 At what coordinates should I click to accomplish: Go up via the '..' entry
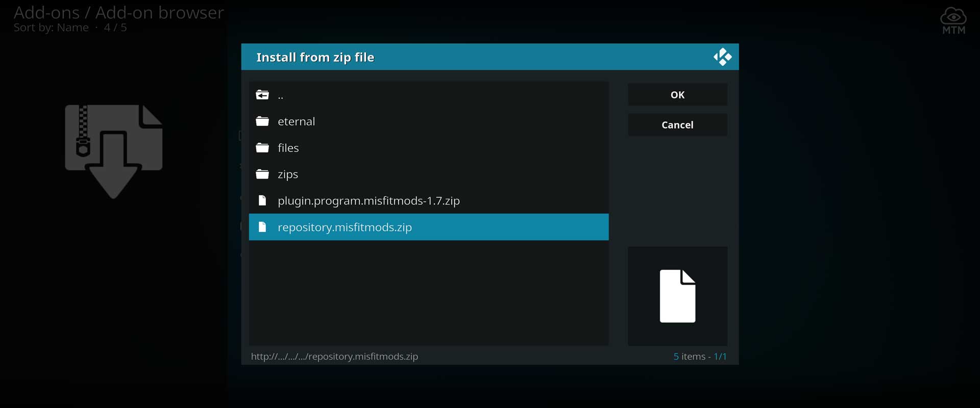coord(429,95)
